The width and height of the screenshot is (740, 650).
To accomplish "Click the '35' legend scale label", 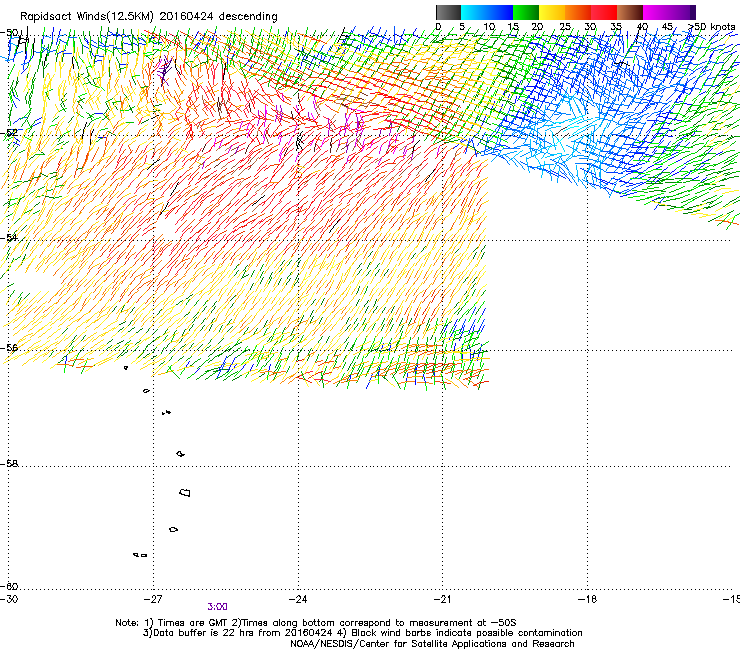I will (616, 27).
